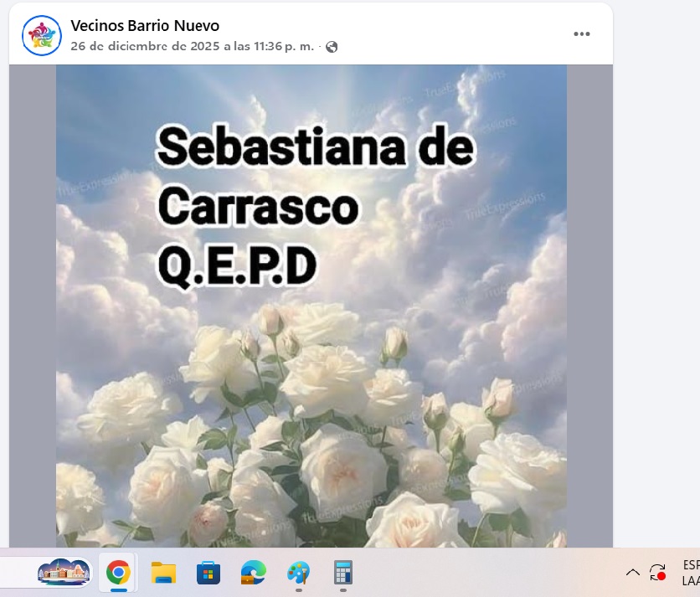The width and height of the screenshot is (700, 597).
Task: Open File Explorer from the taskbar
Action: coord(163,573)
